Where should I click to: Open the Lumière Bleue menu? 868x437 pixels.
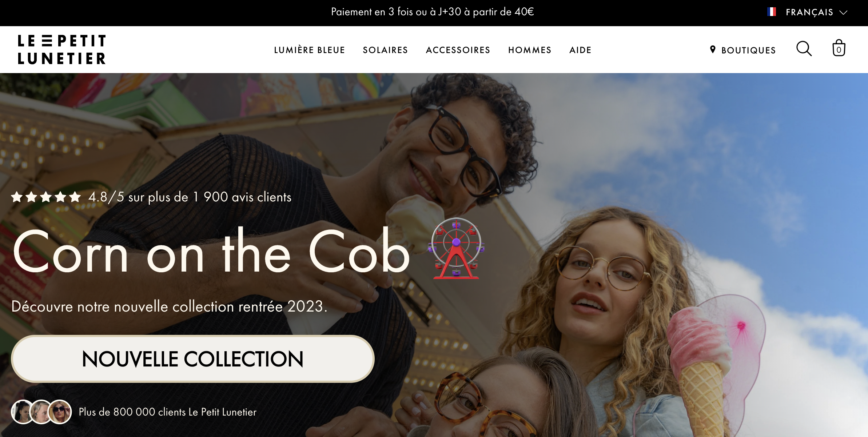[310, 50]
